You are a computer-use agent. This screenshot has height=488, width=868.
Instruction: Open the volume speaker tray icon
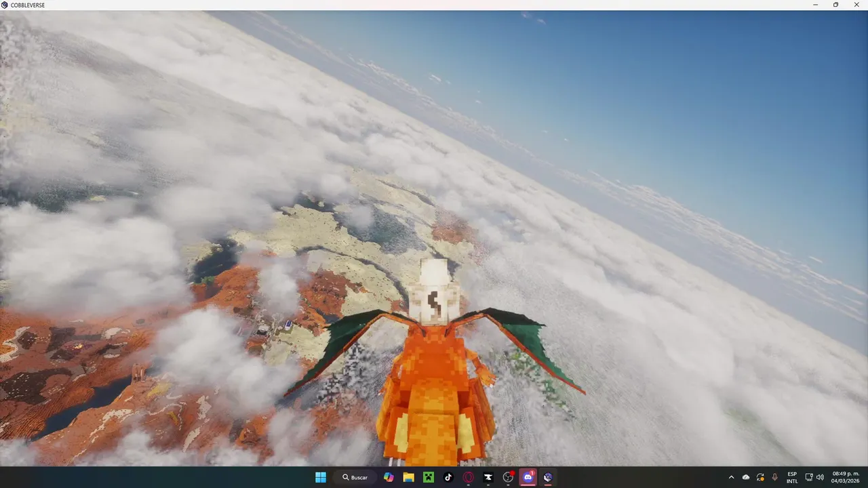click(820, 477)
